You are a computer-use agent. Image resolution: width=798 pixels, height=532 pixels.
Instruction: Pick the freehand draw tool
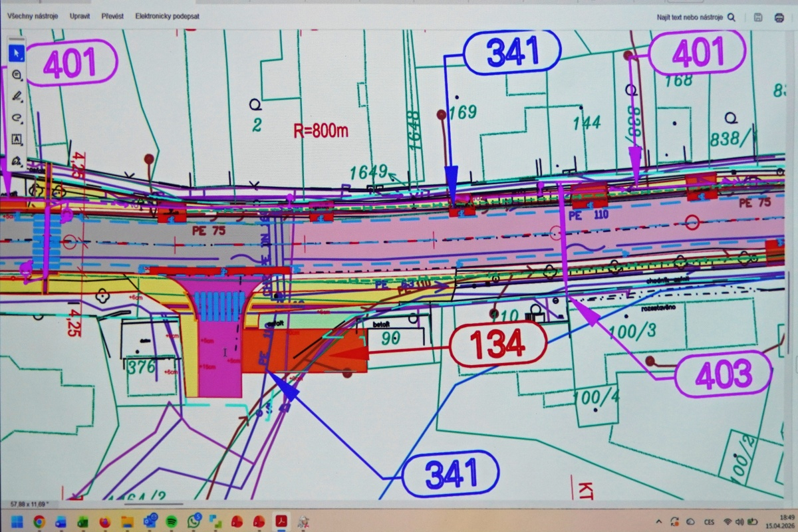point(17,118)
